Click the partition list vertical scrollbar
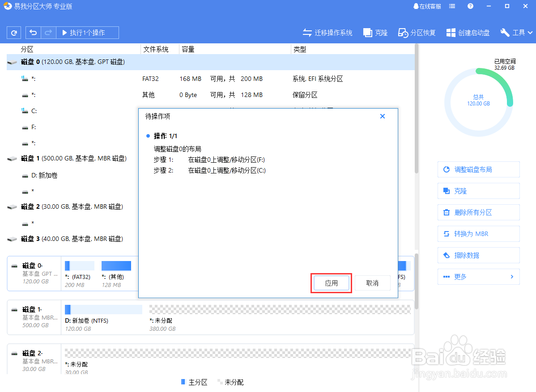 [x=417, y=109]
